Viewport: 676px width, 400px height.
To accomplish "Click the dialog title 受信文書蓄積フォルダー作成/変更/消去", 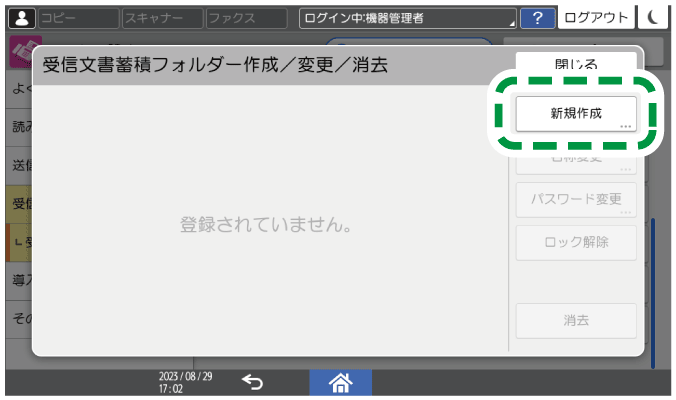I will pos(215,65).
